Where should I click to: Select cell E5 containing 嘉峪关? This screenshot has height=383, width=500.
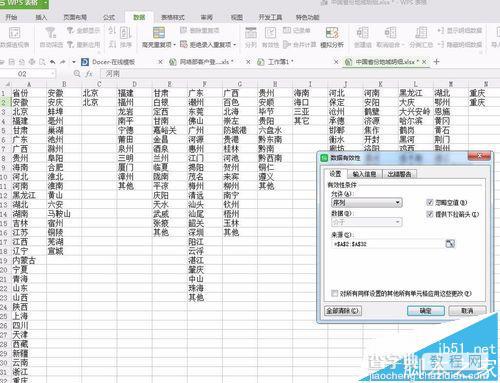[x=169, y=130]
